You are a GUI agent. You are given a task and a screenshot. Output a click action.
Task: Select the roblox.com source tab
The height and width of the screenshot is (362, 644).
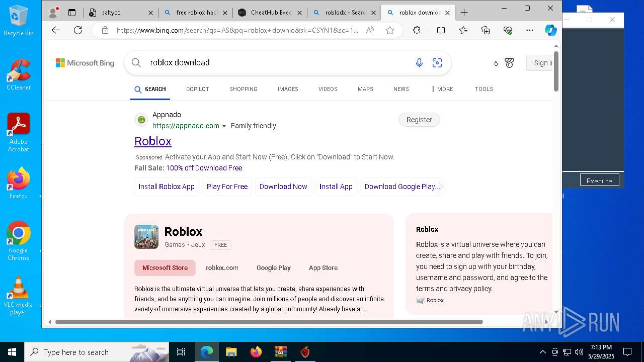coord(222,268)
